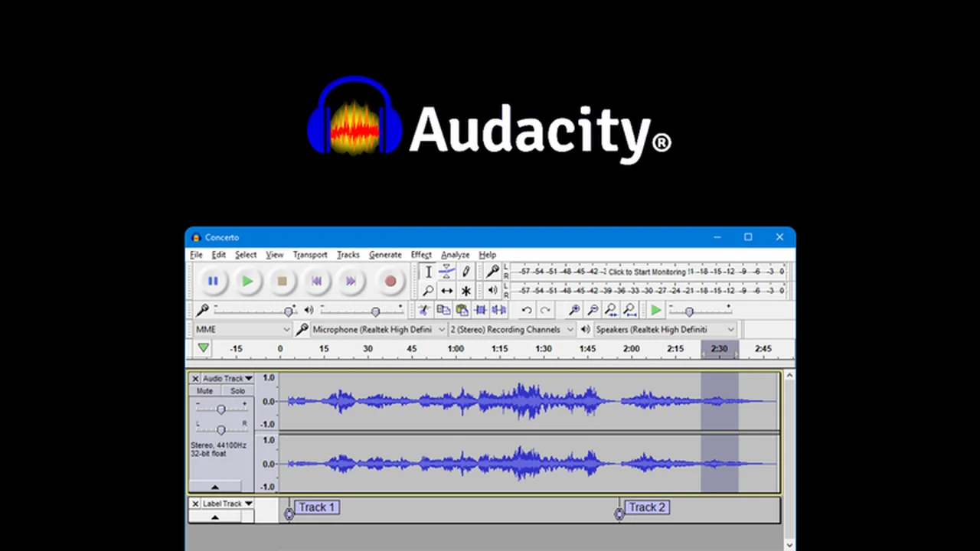This screenshot has width=980, height=551.
Task: Collapse the Label Track with the up arrow
Action: [x=215, y=517]
